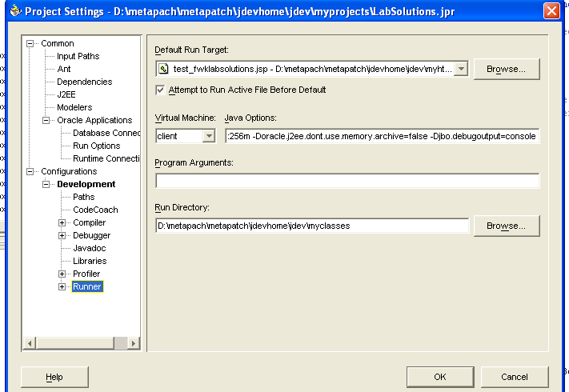Click the tree panel scroll left arrow
Viewport: 569px width, 392px height.
[30, 343]
